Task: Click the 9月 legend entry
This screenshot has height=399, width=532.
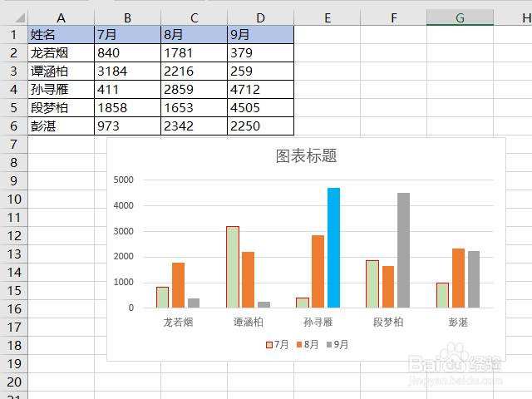Action: [x=337, y=345]
